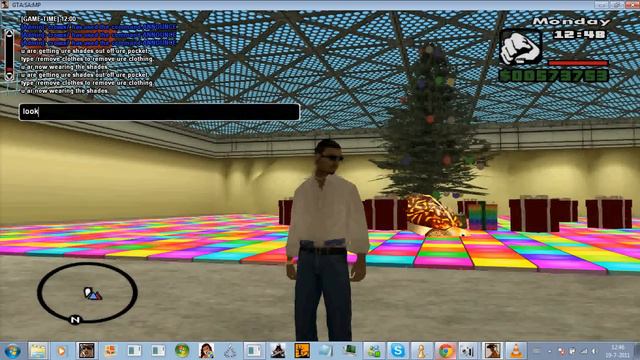This screenshot has height=360, width=640.
Task: Click the taskbar clock and date
Action: [618, 351]
